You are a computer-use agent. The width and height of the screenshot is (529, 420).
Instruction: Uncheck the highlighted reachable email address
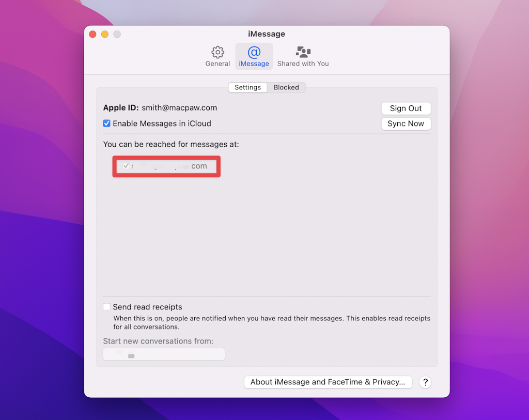[126, 166]
